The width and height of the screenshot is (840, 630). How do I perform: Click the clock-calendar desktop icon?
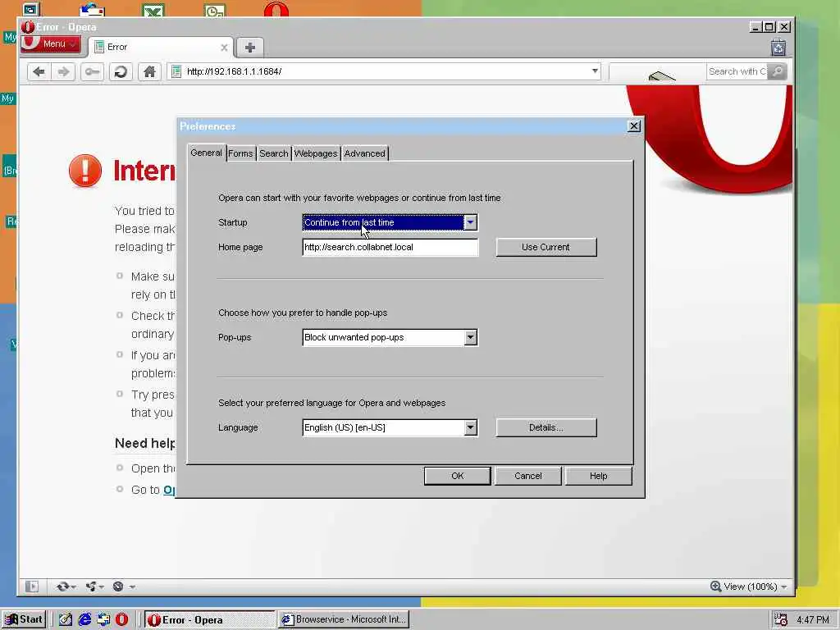[215, 11]
